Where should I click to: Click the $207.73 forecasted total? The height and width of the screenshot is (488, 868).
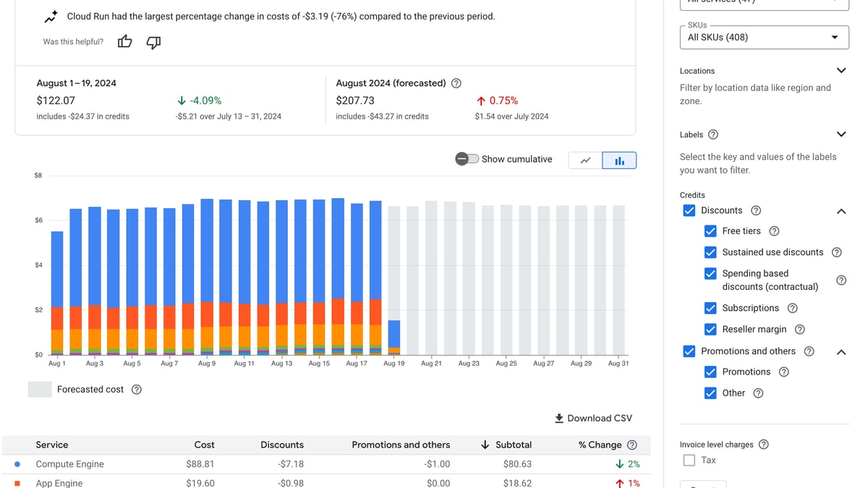point(355,101)
